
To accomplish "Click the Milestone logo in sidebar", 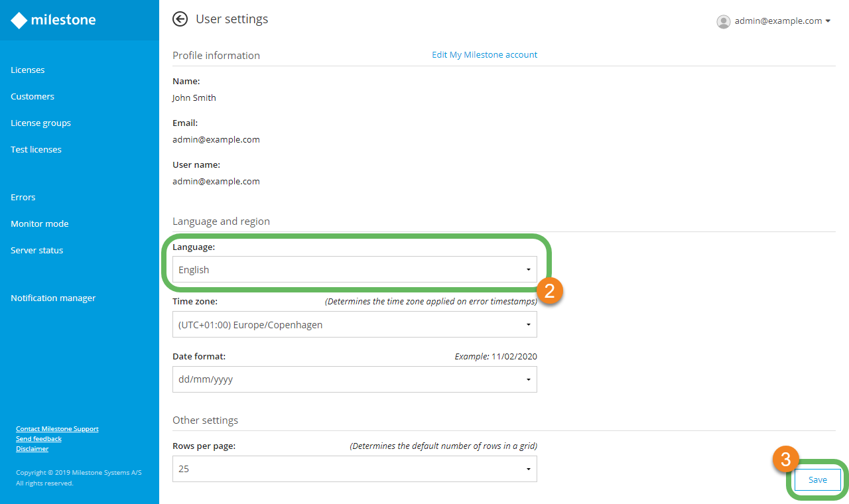I will (54, 21).
